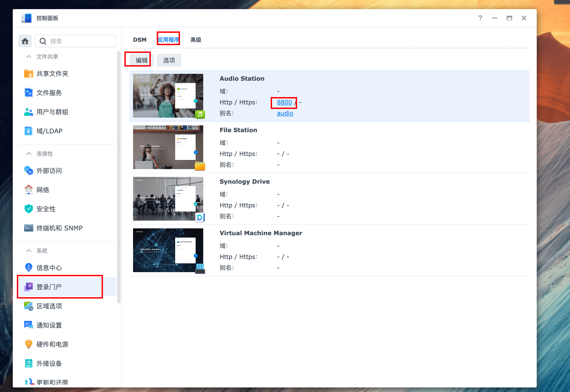
Task: Select the Virtual Machine Manager title text
Action: (x=261, y=233)
